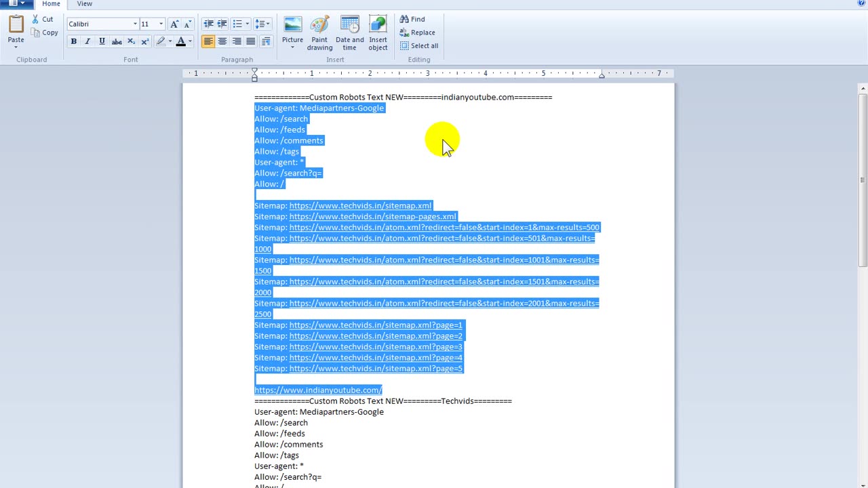Click the scrollbar up arrow
Viewport: 868px width, 488px height.
pyautogui.click(x=863, y=88)
